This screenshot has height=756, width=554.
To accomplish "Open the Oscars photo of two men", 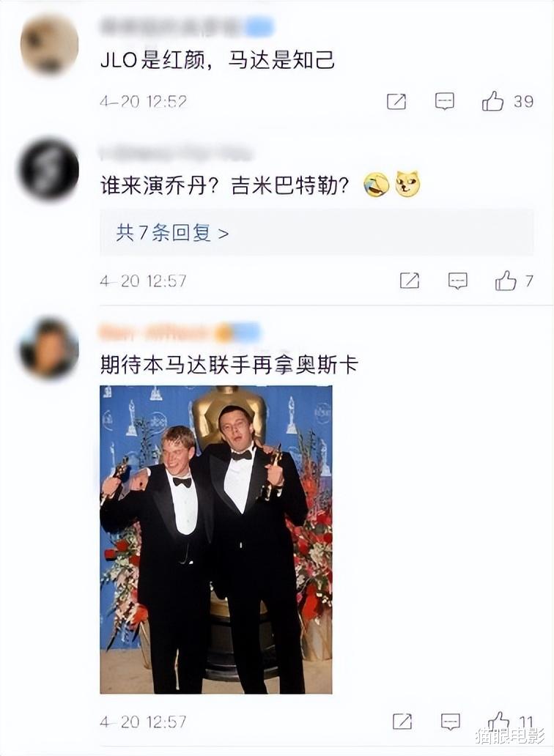I will pos(216,539).
